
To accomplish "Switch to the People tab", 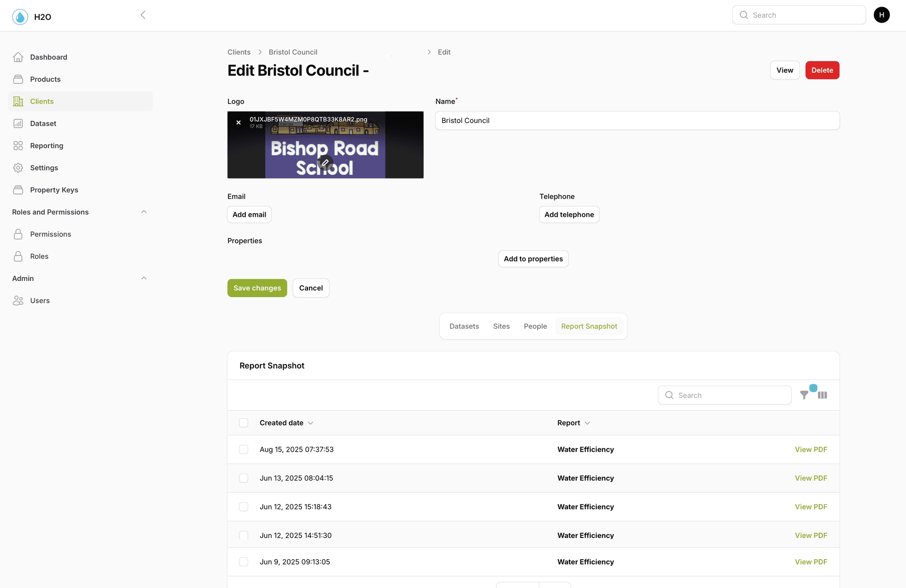I will [535, 326].
